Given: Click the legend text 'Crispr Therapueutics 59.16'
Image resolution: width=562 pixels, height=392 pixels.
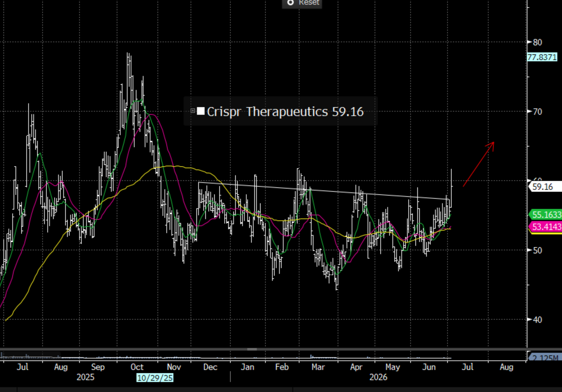Looking at the screenshot, I should [x=285, y=112].
